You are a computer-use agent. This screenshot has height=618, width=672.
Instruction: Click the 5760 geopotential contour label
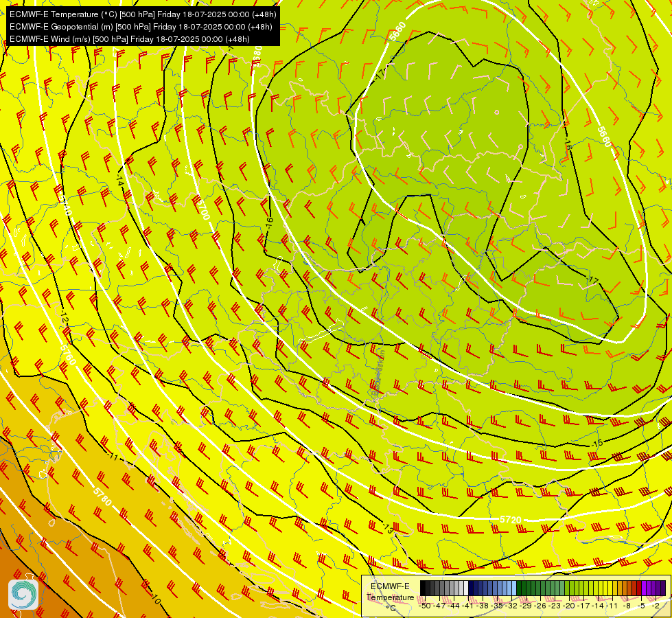point(68,355)
